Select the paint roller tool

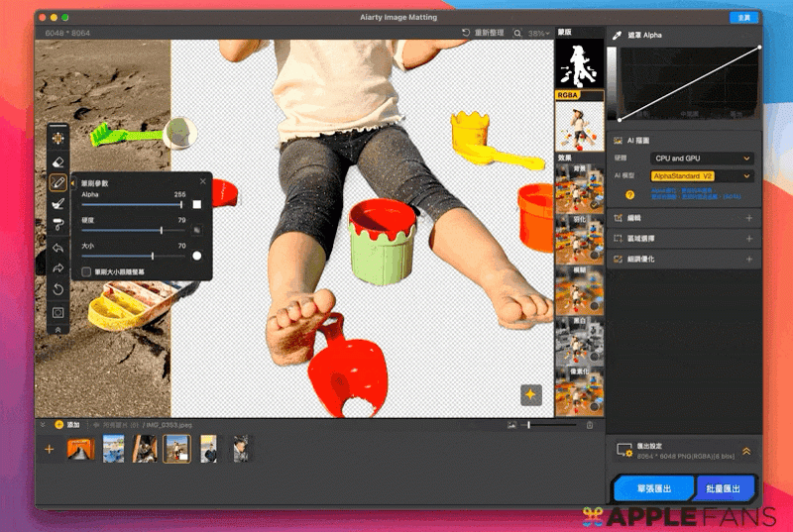pos(58,225)
